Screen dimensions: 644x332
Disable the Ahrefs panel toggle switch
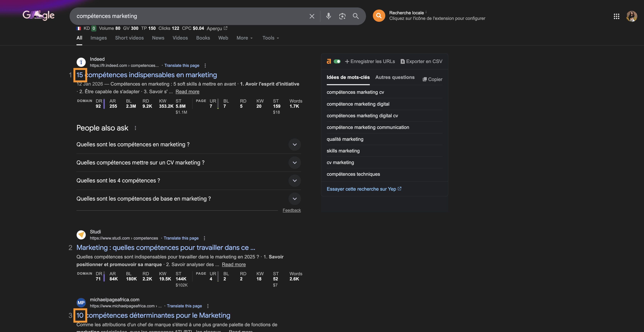pos(337,61)
